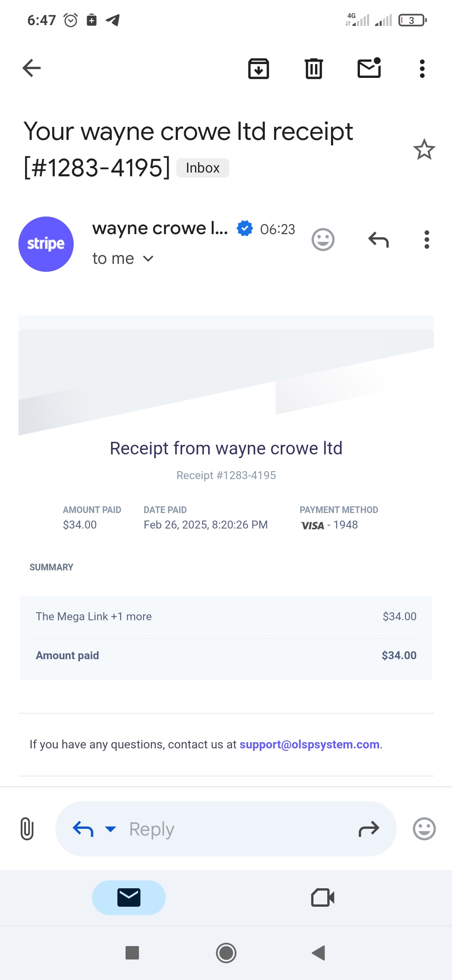Reply using the arrow in message header
This screenshot has width=452, height=980.
tap(378, 240)
